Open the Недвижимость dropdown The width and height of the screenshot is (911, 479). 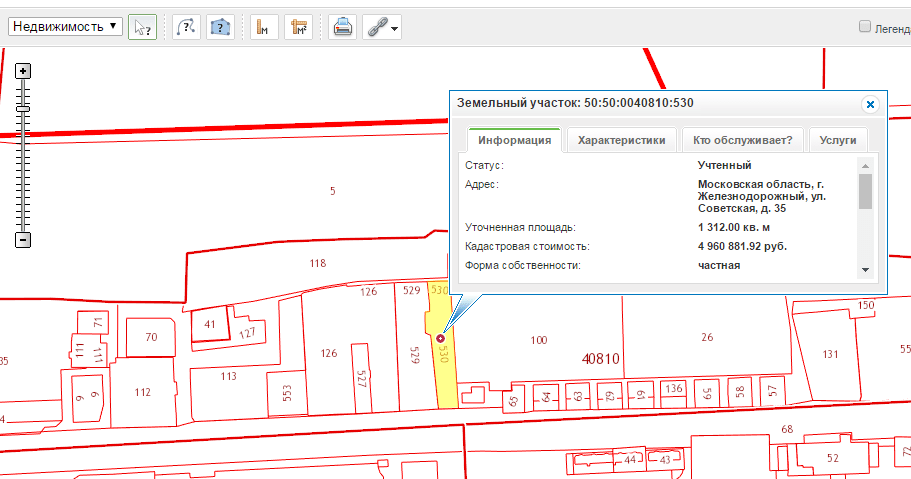(x=65, y=27)
